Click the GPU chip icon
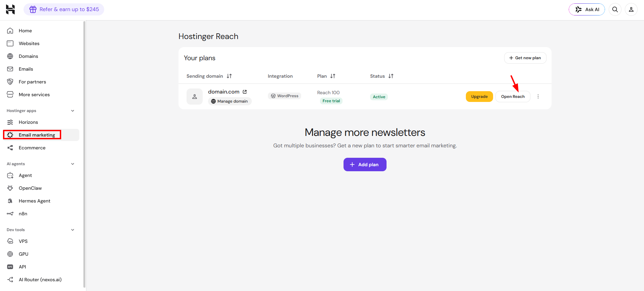The image size is (644, 291). [x=10, y=254]
